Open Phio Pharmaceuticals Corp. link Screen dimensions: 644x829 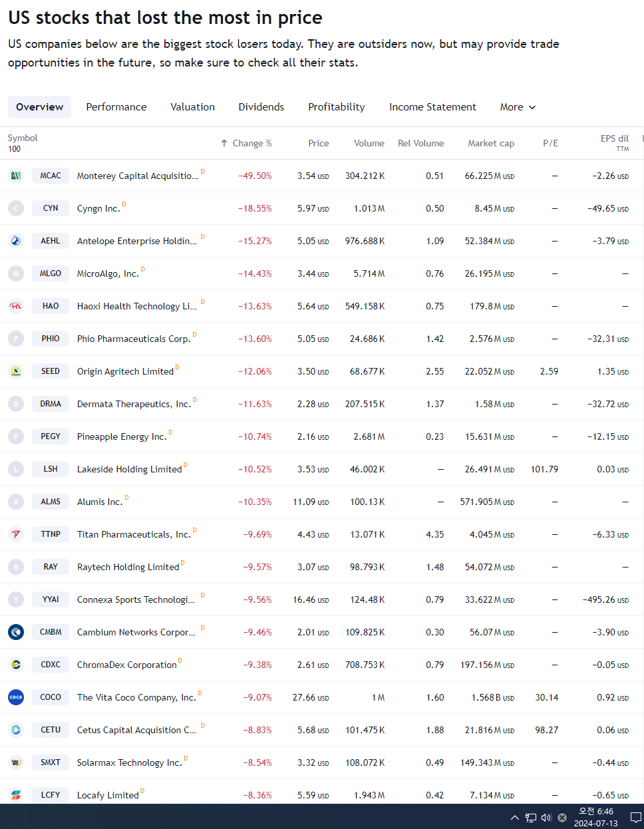pos(134,339)
